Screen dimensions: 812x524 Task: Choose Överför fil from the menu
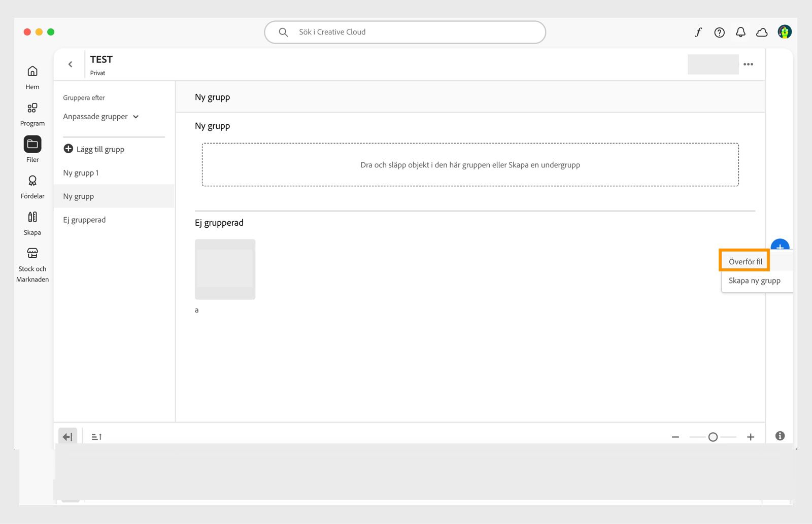(x=746, y=262)
